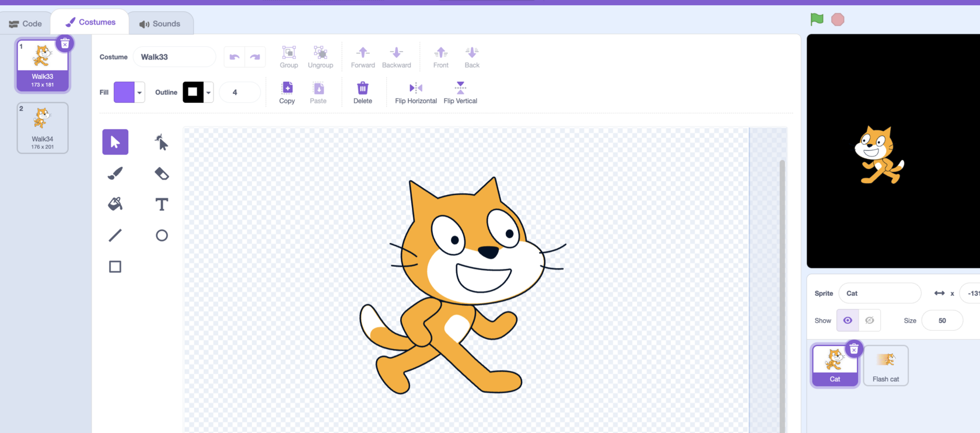Choose the Fill bucket tool
Screen dimensions: 980x433
tap(115, 204)
